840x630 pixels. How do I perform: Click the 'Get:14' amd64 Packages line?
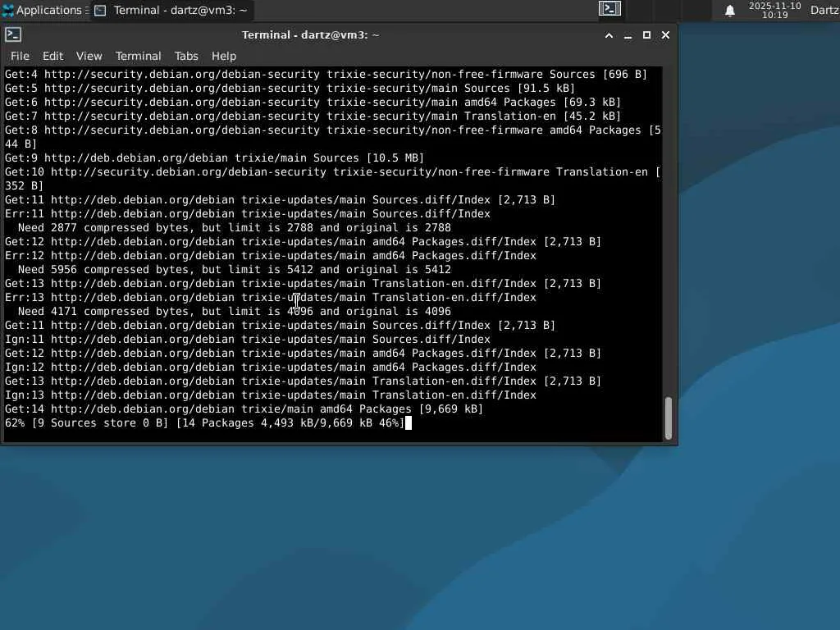pyautogui.click(x=244, y=409)
